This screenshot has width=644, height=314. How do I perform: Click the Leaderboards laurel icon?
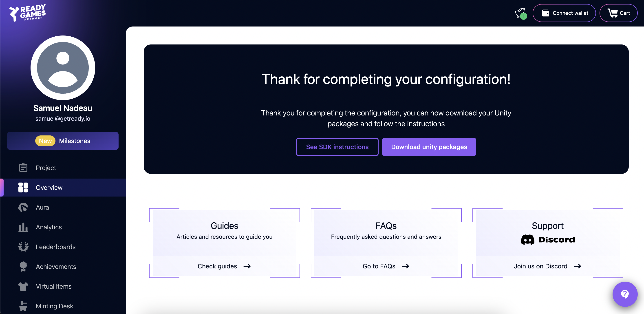pyautogui.click(x=23, y=247)
